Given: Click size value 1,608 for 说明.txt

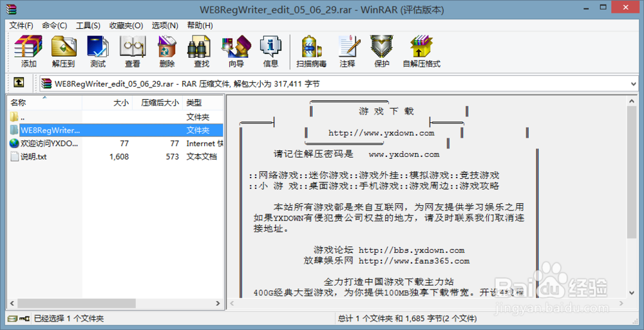Looking at the screenshot, I should pyautogui.click(x=119, y=156).
